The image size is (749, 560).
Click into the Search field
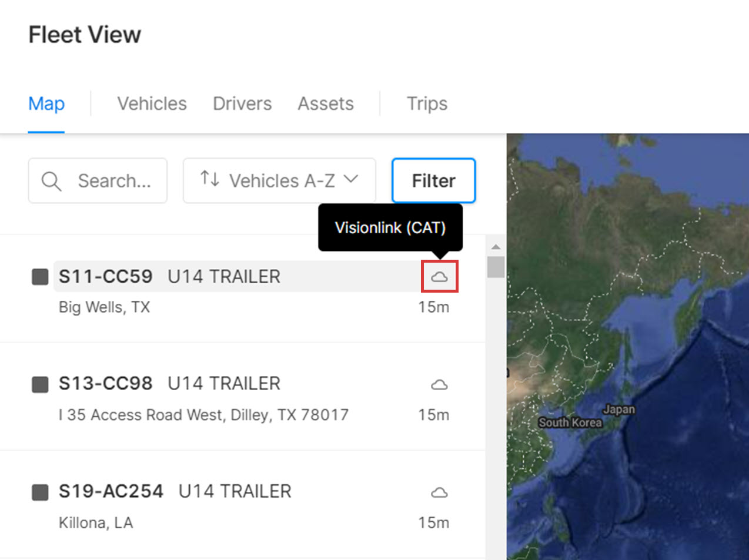click(98, 180)
